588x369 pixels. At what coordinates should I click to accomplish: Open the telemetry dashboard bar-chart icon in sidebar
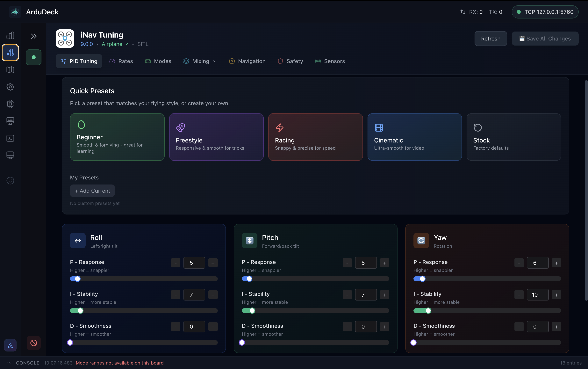(x=10, y=35)
